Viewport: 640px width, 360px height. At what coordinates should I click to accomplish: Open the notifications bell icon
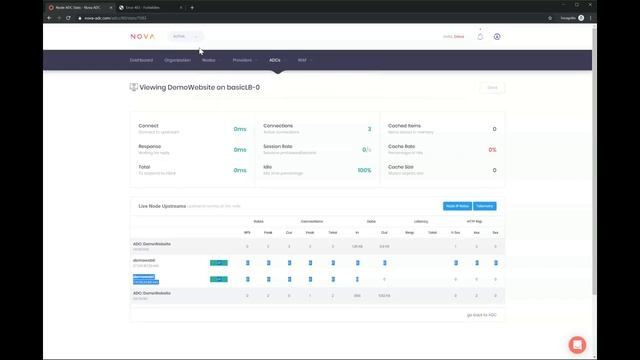480,37
